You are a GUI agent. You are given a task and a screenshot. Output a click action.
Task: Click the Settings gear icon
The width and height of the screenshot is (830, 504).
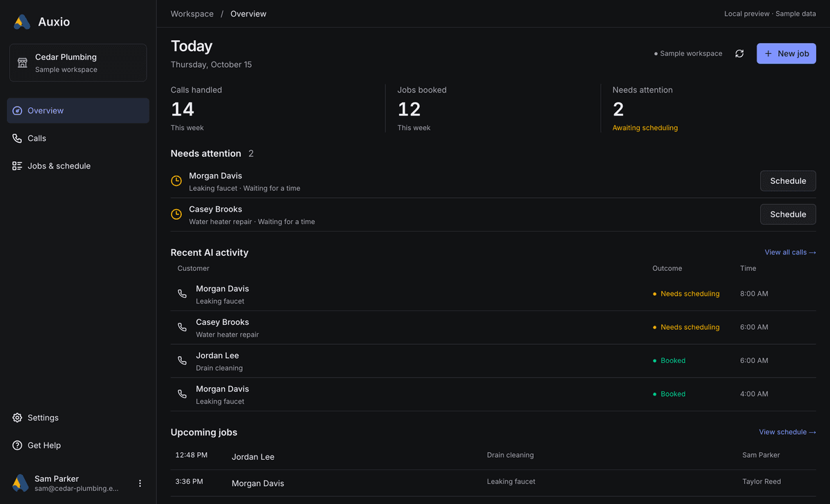coord(17,418)
